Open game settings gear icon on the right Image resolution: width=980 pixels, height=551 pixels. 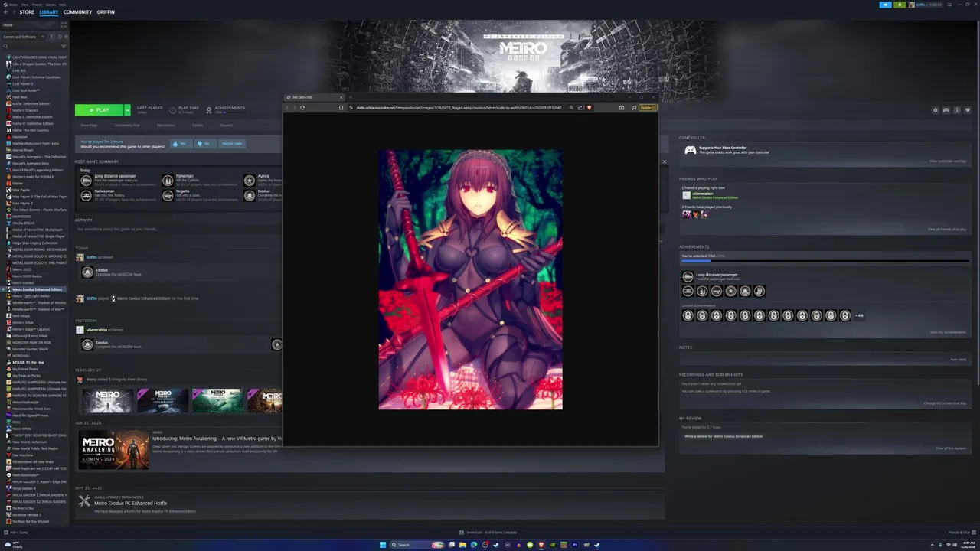coord(936,110)
